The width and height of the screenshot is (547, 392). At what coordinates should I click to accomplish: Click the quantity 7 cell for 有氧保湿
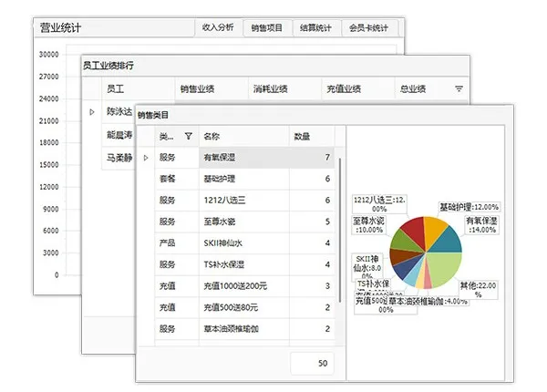pos(312,158)
